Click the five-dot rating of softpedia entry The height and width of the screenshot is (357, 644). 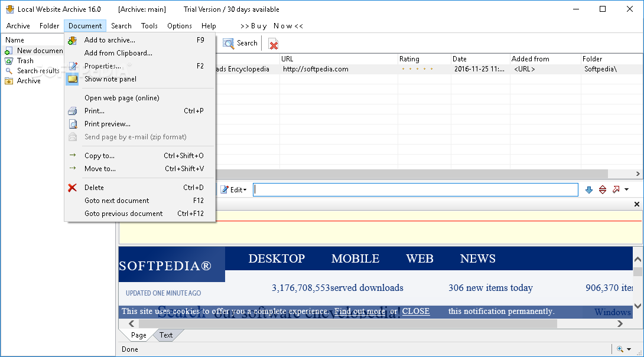pyautogui.click(x=417, y=69)
